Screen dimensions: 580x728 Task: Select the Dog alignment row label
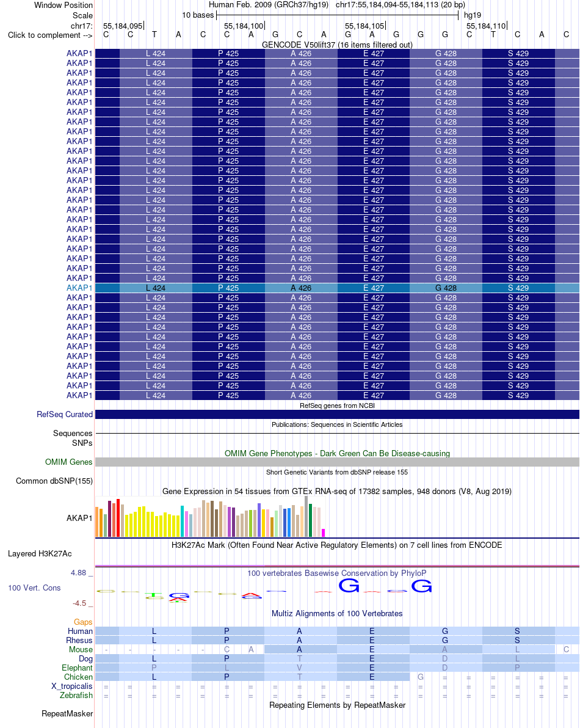tap(86, 658)
